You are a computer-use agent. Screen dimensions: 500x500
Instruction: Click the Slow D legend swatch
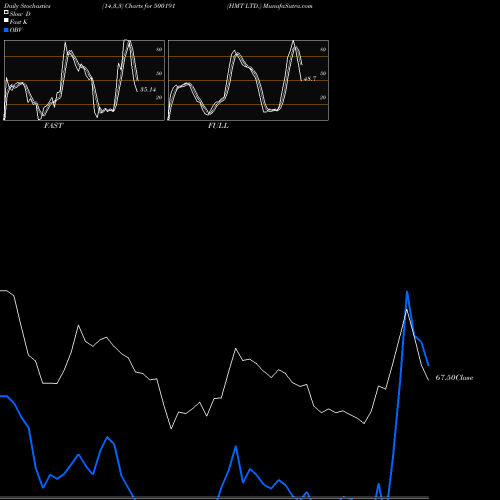tap(6, 13)
